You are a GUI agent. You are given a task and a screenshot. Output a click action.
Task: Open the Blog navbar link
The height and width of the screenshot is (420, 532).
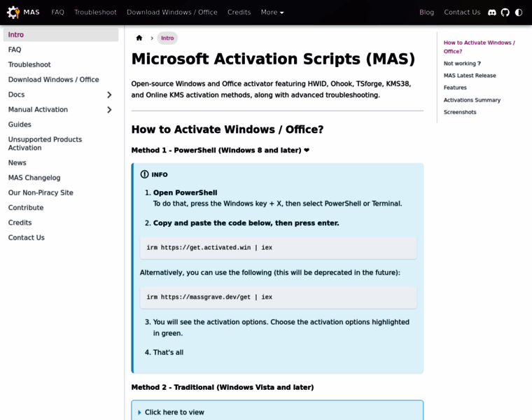[426, 12]
